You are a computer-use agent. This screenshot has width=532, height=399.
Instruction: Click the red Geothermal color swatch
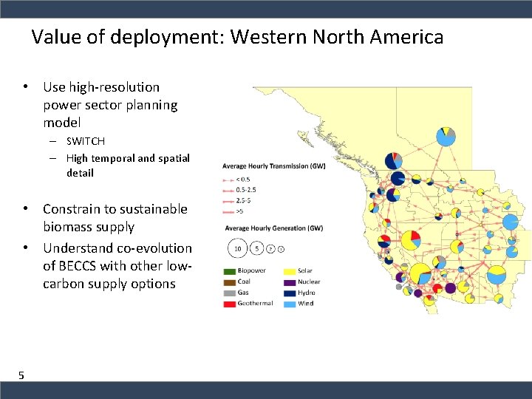pyautogui.click(x=229, y=304)
